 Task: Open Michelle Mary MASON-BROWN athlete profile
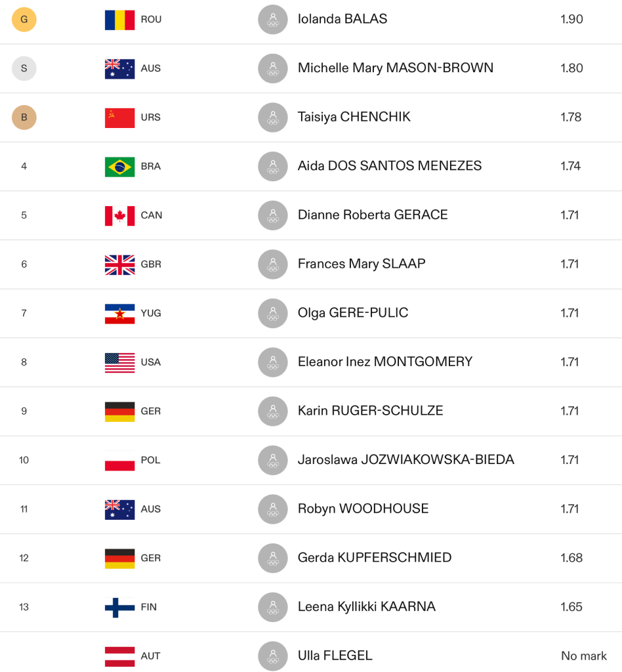click(x=396, y=68)
